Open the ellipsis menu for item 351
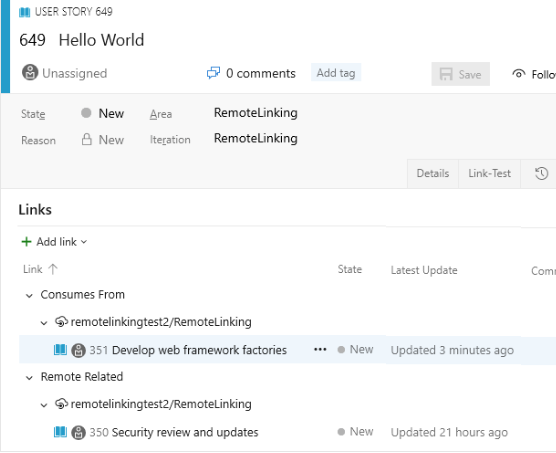 coord(320,350)
